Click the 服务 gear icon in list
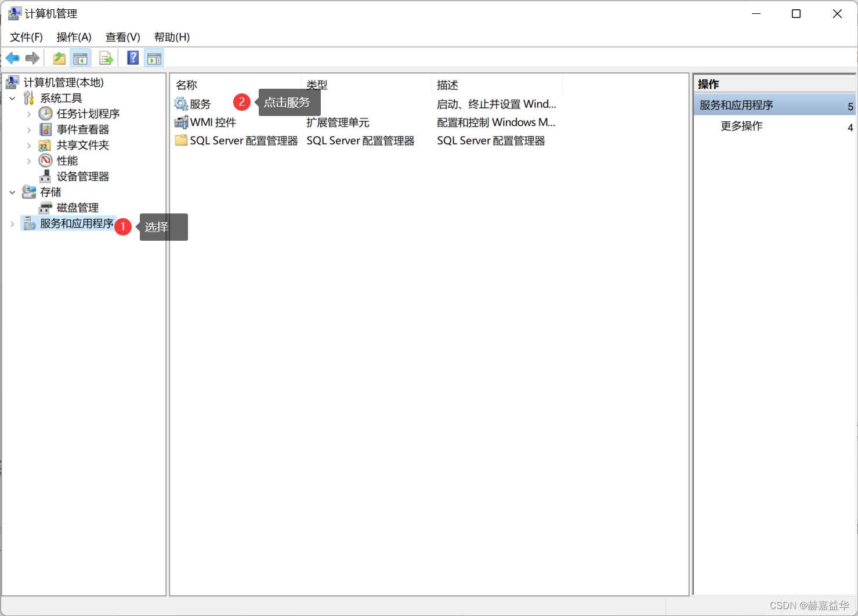Screen dimensions: 858x616 [x=181, y=104]
